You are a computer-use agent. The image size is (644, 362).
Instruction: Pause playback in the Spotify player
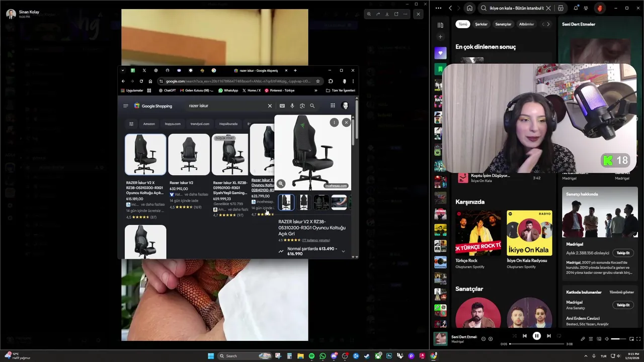pos(536,336)
